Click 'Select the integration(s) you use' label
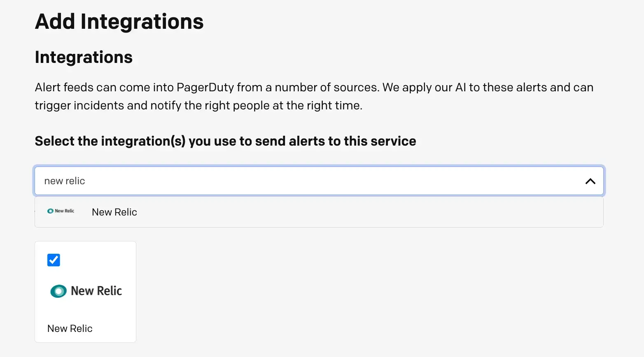This screenshot has width=644, height=357. (225, 141)
